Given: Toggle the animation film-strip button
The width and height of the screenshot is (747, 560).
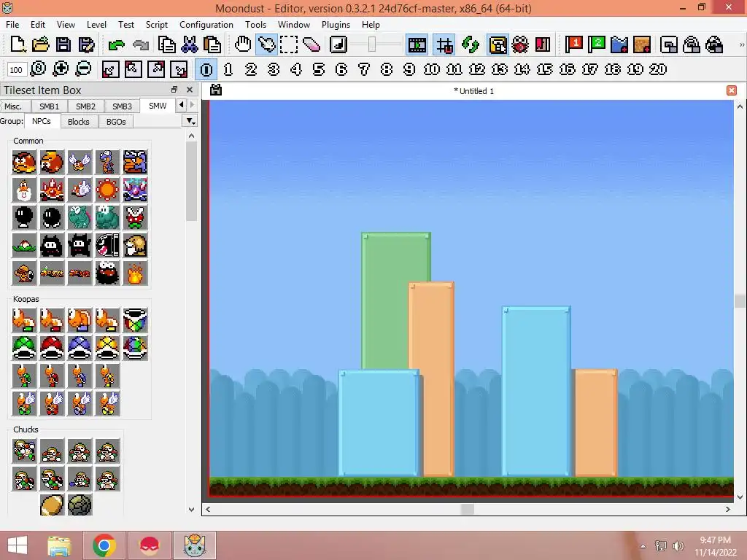Looking at the screenshot, I should point(417,44).
